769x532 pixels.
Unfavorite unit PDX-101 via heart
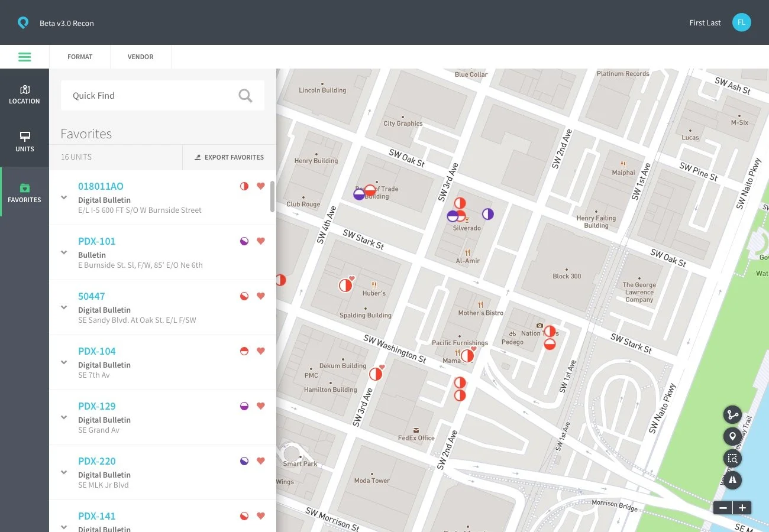[261, 241]
